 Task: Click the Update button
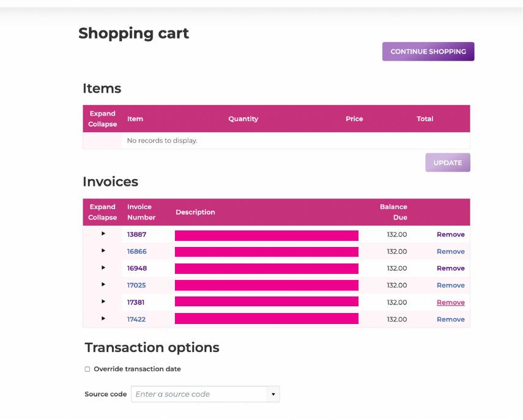coord(447,163)
